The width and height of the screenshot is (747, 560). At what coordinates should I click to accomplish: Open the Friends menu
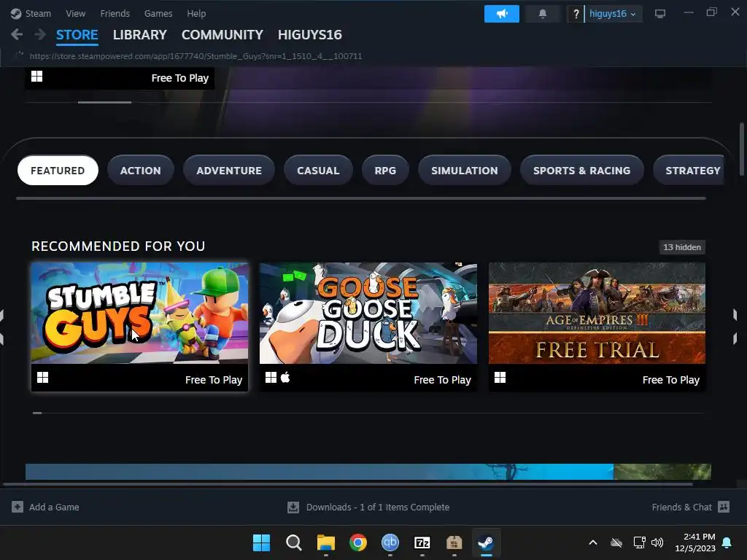115,13
